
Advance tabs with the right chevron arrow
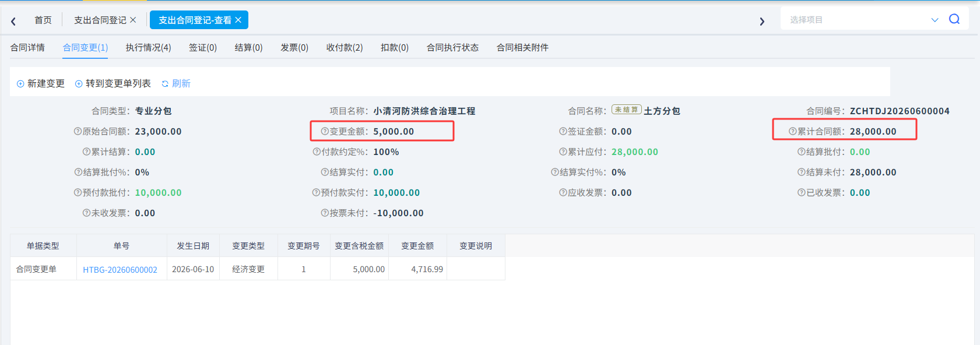click(762, 21)
